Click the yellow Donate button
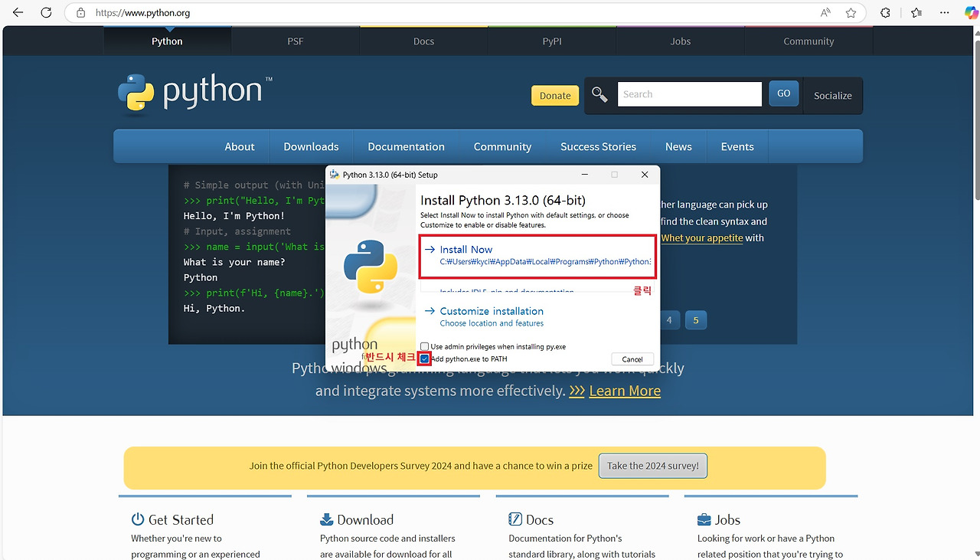Viewport: 980px width, 560px height. pos(555,96)
